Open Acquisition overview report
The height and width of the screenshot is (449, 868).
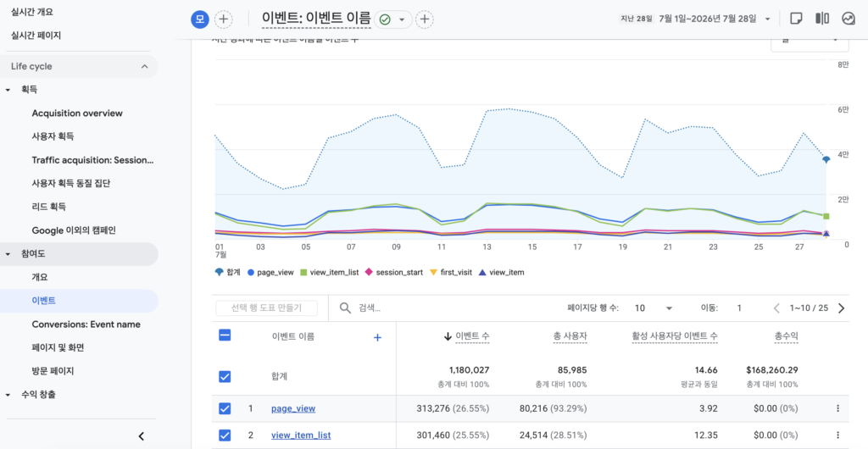click(77, 114)
